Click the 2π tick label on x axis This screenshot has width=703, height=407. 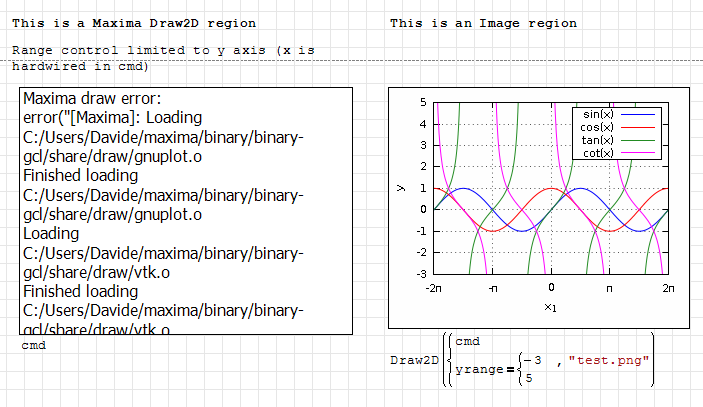667,287
